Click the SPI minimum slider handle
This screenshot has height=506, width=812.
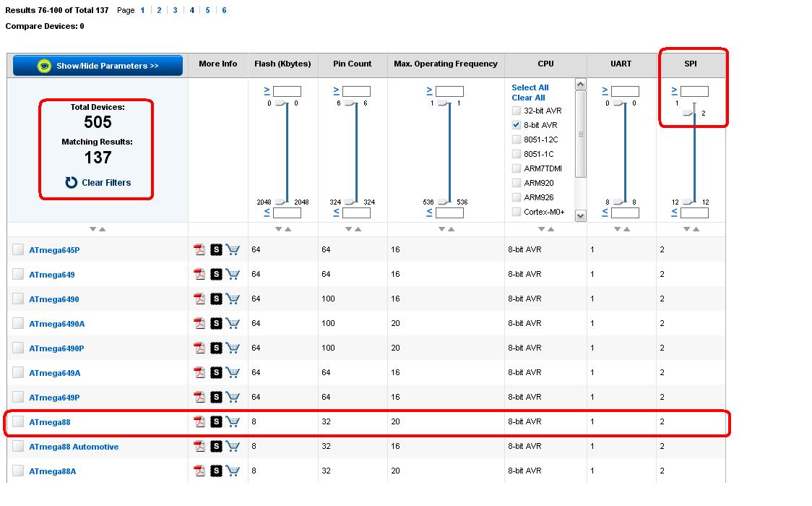point(688,112)
